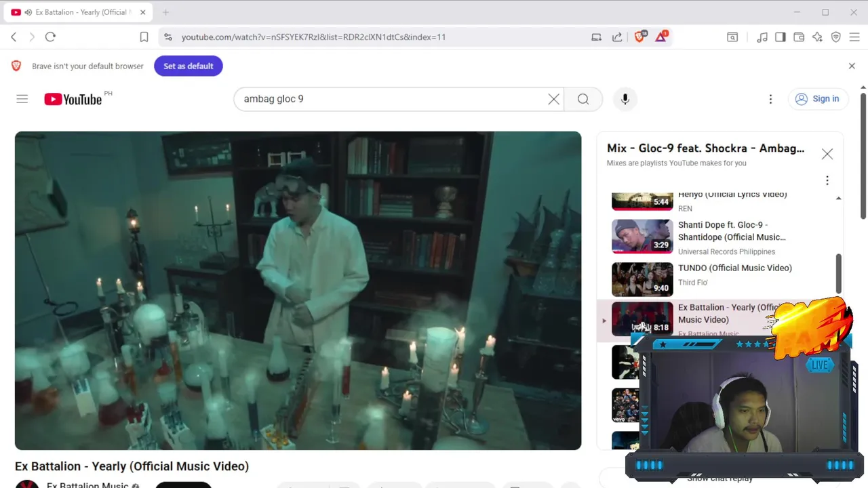Click the install app icon in address bar
Viewport: 868px width, 488px height.
597,37
